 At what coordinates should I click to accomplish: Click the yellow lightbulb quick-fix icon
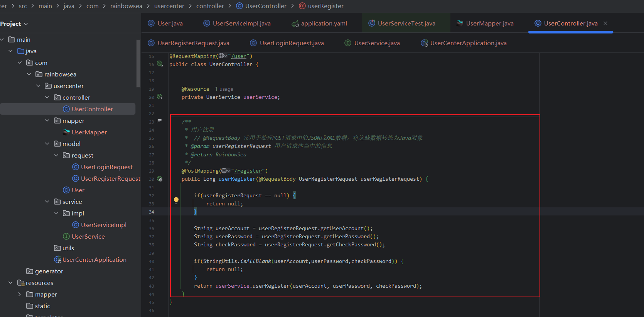coord(176,200)
